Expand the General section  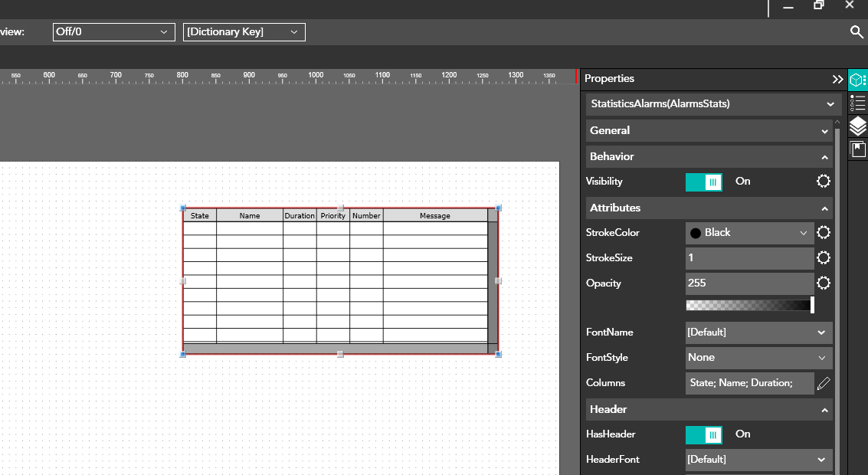pyautogui.click(x=709, y=131)
